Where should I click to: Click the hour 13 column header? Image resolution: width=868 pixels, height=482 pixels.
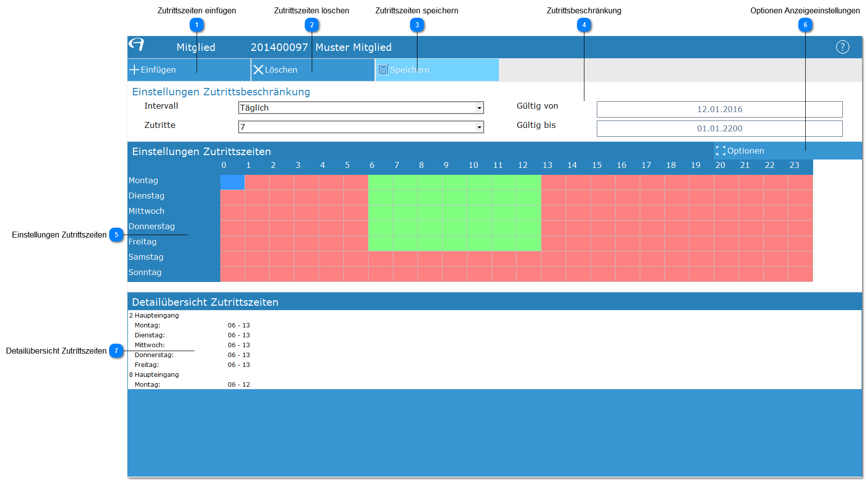click(547, 165)
